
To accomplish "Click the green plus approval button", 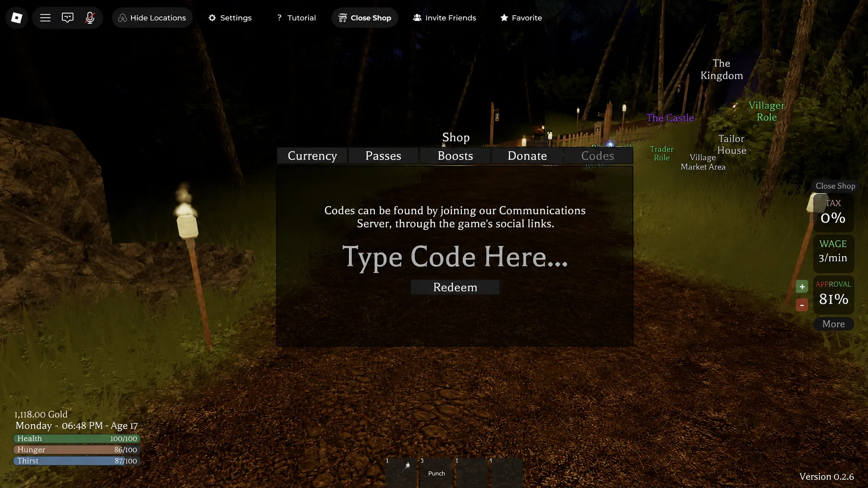I will [802, 287].
